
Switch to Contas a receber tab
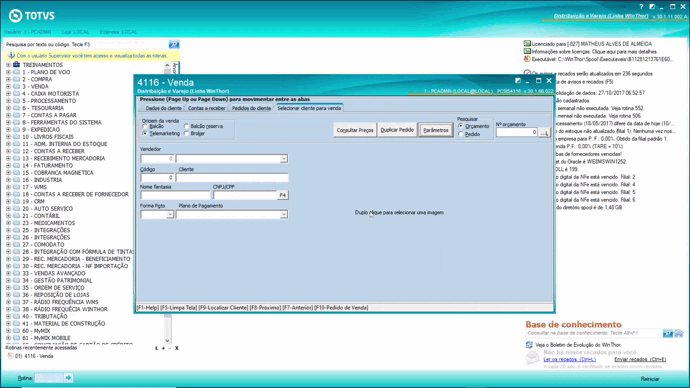pyautogui.click(x=206, y=108)
